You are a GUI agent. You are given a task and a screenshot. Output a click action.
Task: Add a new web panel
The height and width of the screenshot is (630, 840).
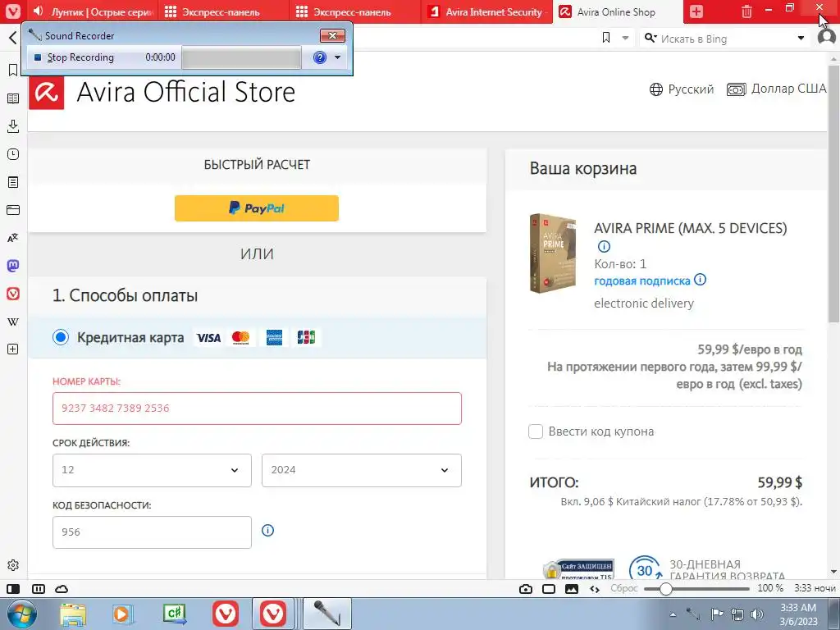[x=13, y=349]
